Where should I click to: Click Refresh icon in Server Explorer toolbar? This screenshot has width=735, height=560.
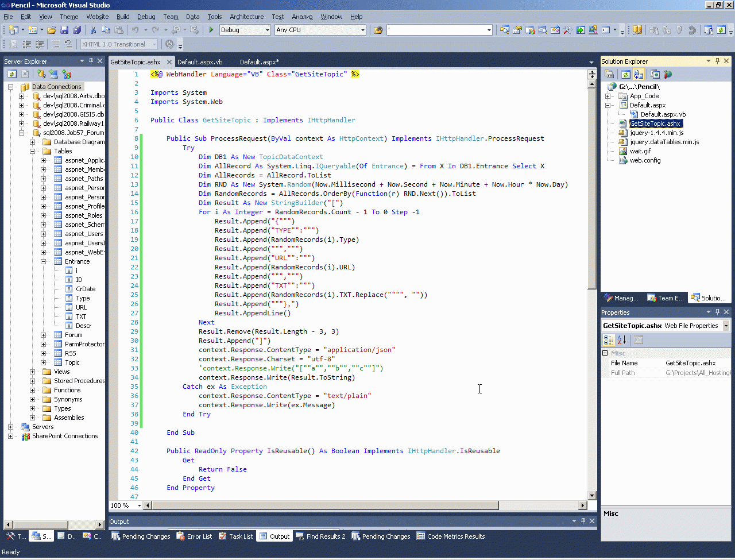click(11, 74)
